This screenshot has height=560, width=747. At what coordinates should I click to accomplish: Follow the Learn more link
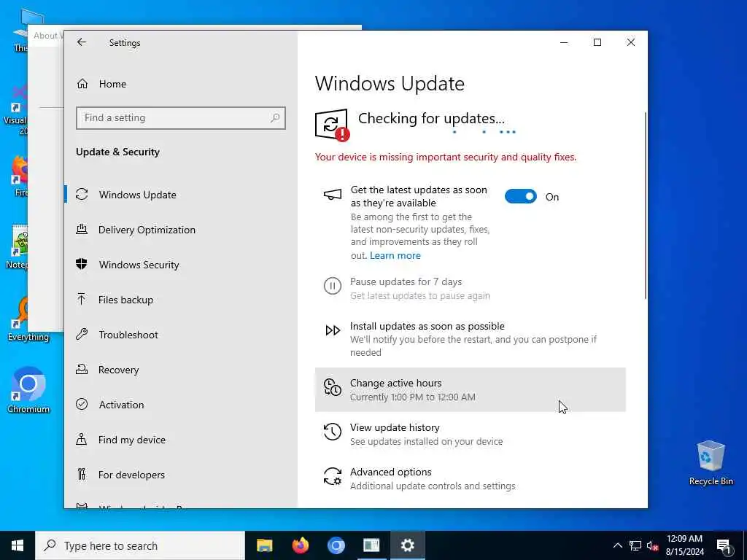(395, 256)
